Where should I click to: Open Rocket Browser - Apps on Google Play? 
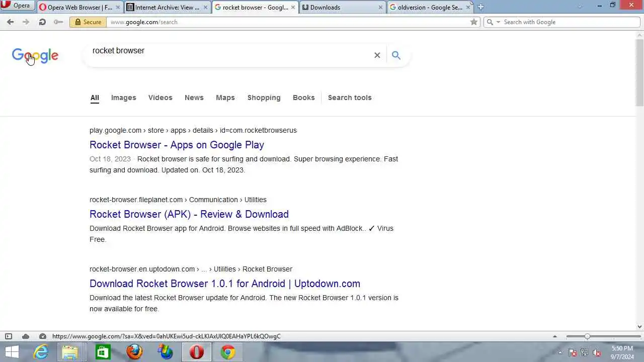[x=177, y=145]
